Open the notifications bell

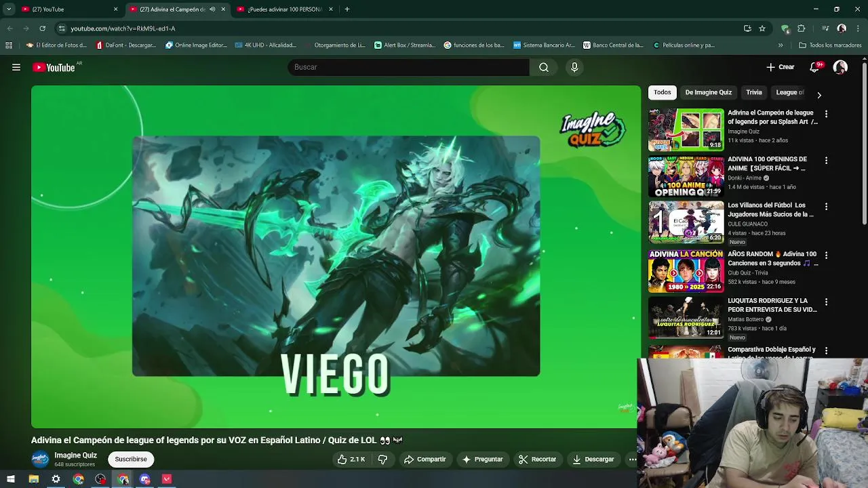pyautogui.click(x=815, y=67)
